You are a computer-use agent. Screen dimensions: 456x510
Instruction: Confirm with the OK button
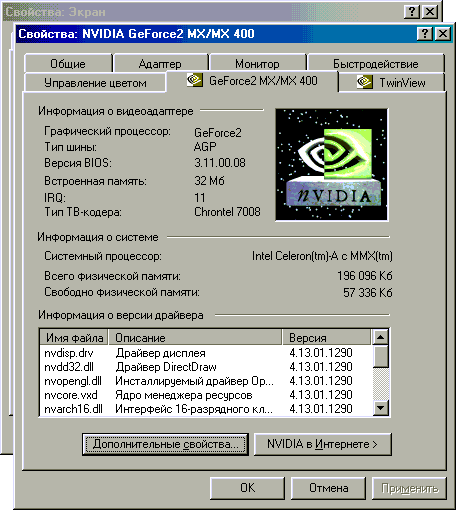[247, 488]
